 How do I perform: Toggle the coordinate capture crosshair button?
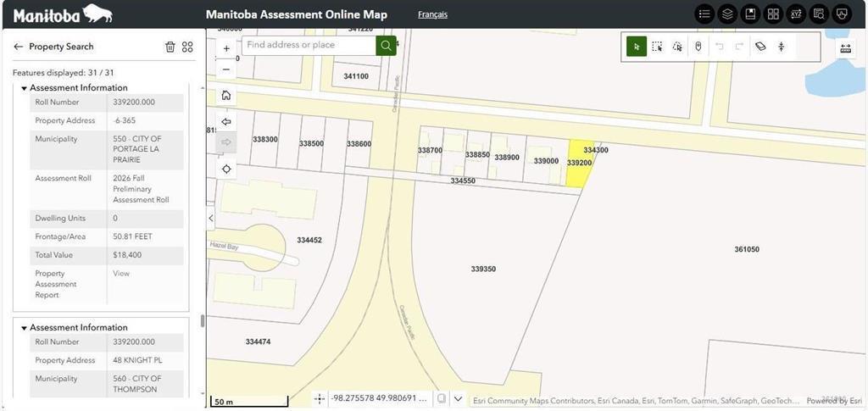click(320, 398)
